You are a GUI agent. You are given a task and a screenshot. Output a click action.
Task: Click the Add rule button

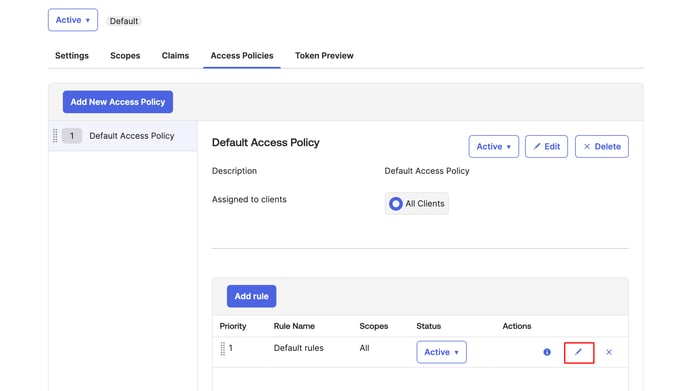click(251, 296)
